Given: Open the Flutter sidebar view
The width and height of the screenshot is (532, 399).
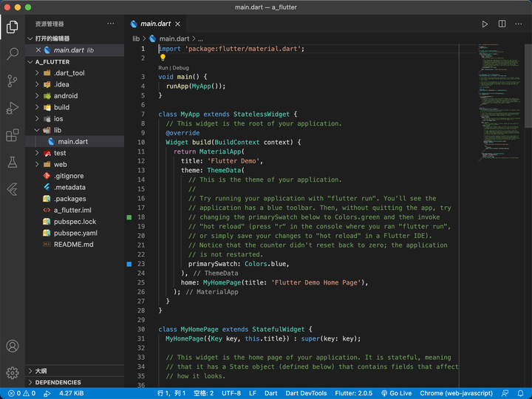Looking at the screenshot, I should tap(13, 189).
